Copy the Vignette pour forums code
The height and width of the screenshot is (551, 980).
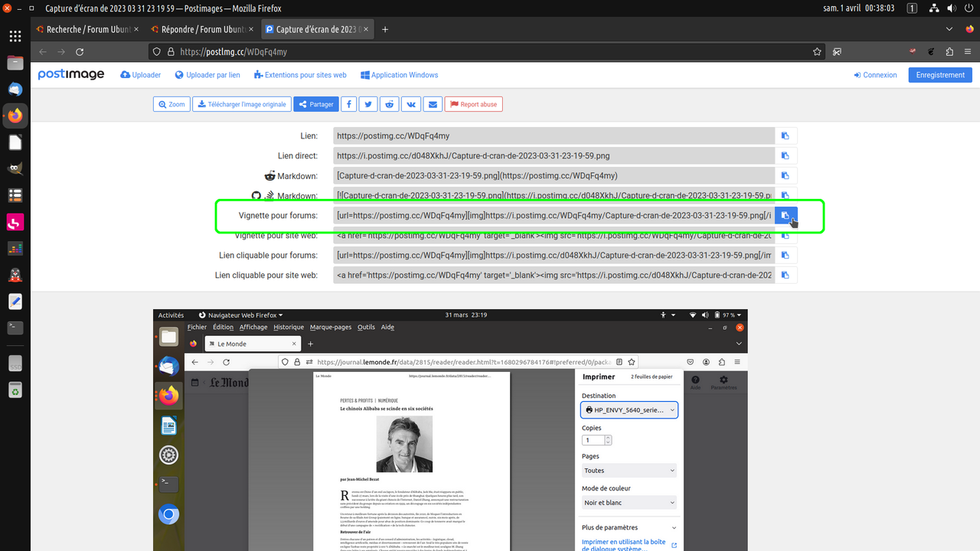point(786,216)
